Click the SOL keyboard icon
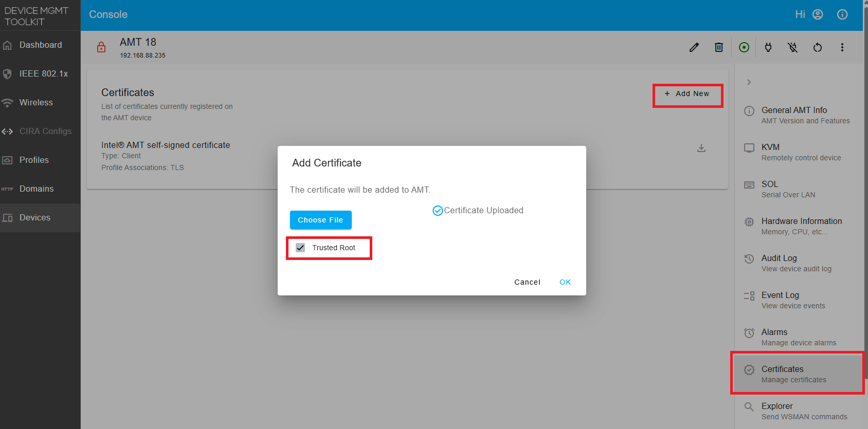The width and height of the screenshot is (868, 429). [749, 185]
